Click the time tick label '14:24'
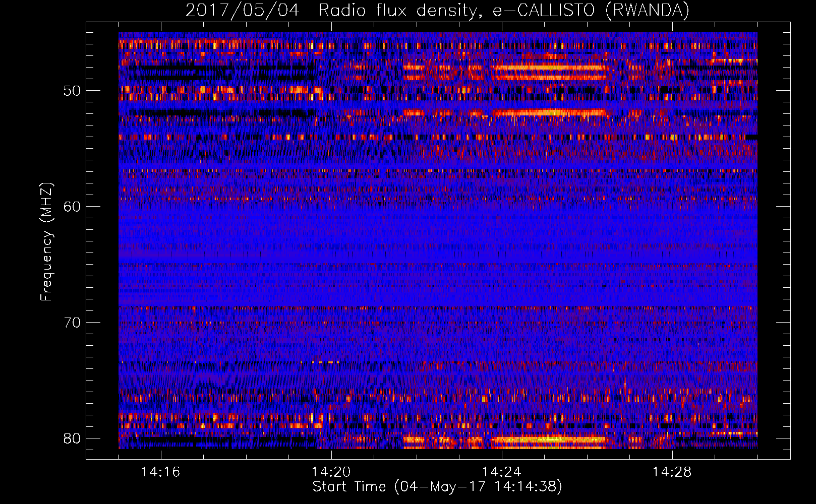Image resolution: width=816 pixels, height=504 pixels. tap(502, 472)
